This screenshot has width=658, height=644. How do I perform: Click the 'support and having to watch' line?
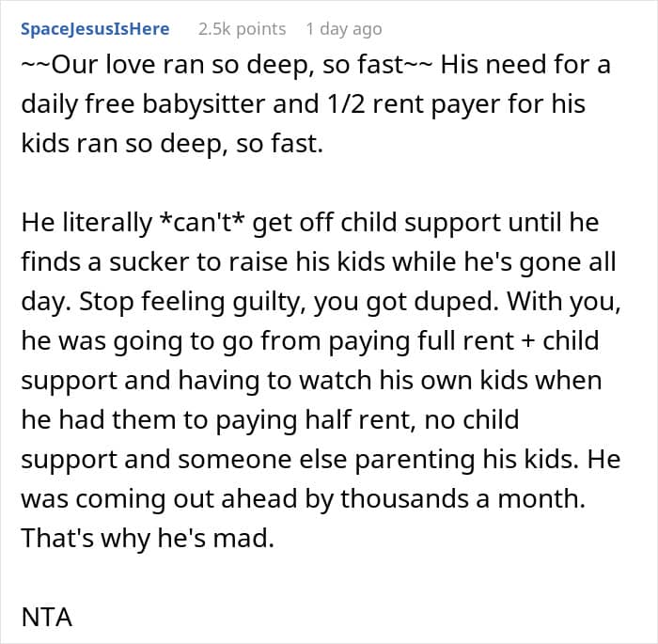click(x=311, y=381)
